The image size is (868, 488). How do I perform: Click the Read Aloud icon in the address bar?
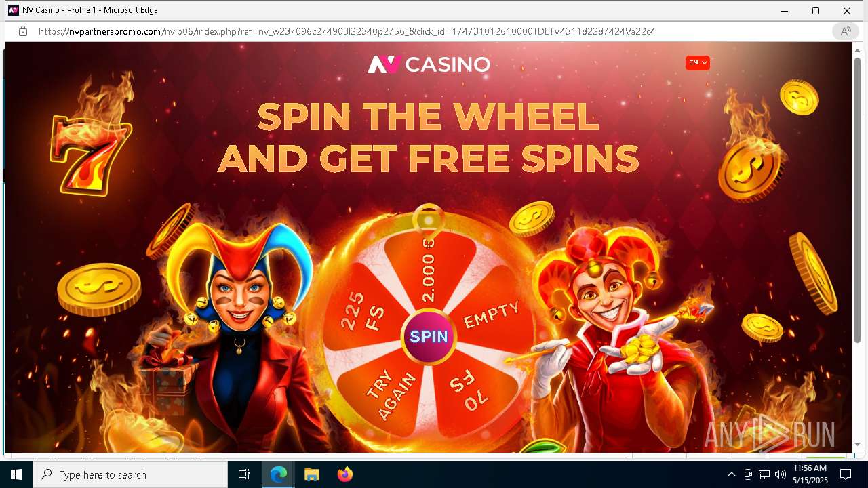[x=845, y=31]
